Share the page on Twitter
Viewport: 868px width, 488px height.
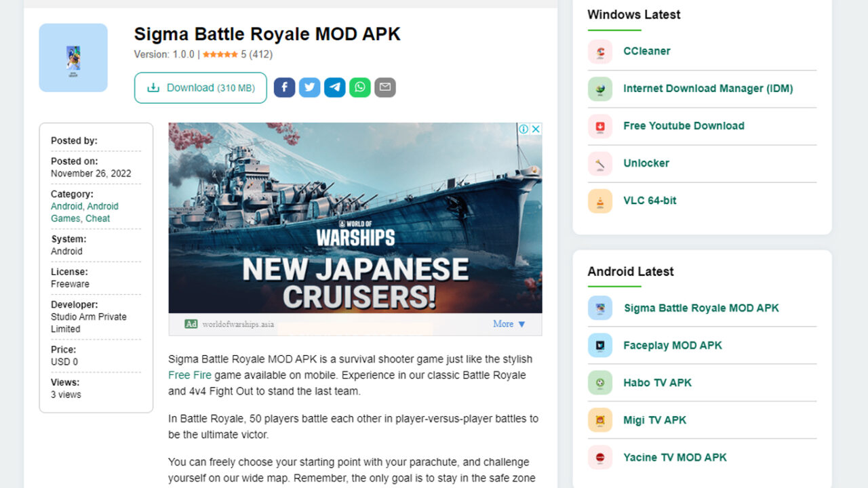click(x=309, y=87)
